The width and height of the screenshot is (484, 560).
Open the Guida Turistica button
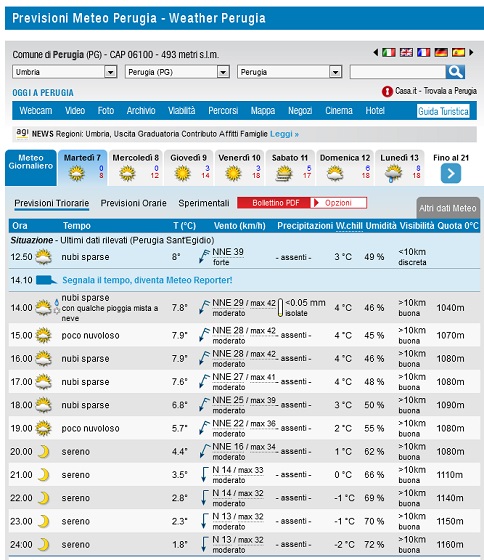443,111
